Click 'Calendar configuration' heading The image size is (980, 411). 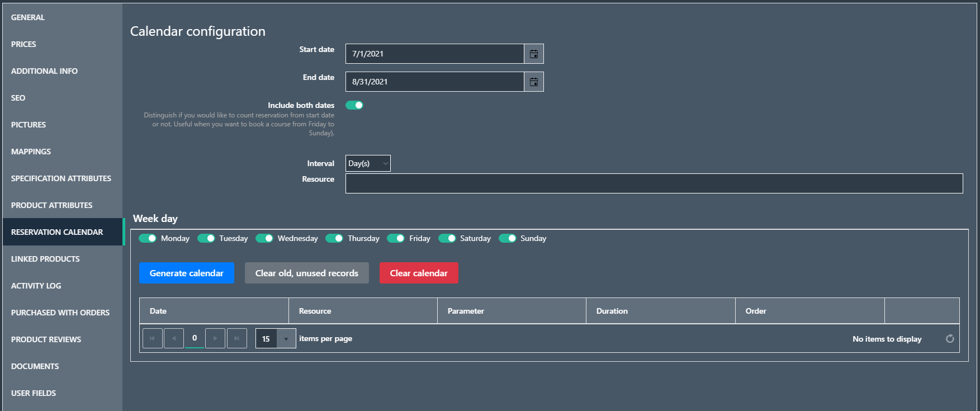coord(198,31)
